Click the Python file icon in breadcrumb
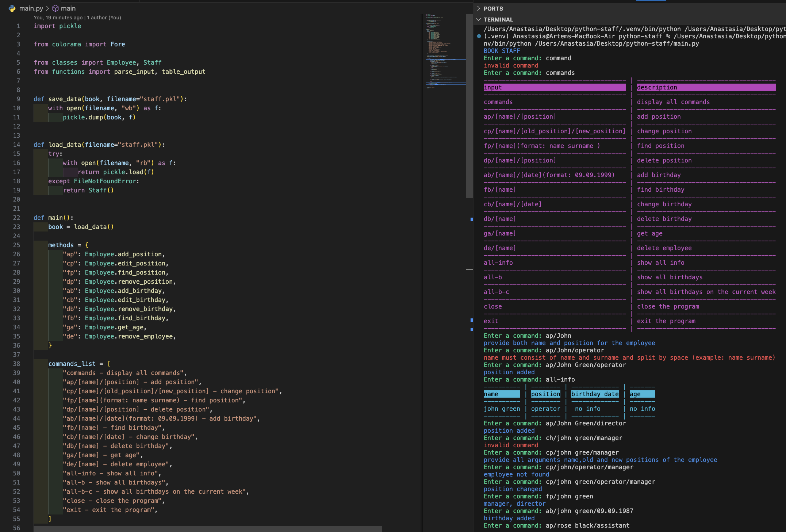Screen dimensions: 786x532 12,8
